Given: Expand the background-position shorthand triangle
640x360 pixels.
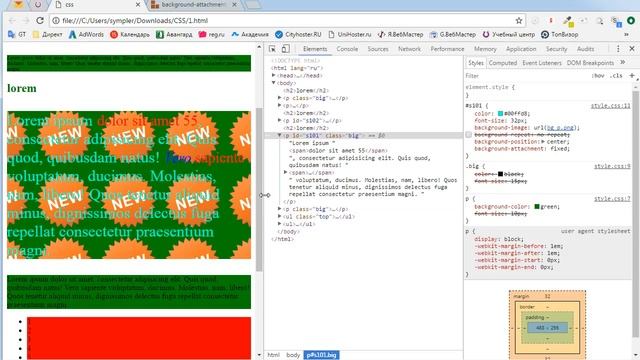Looking at the screenshot, I should (x=543, y=142).
